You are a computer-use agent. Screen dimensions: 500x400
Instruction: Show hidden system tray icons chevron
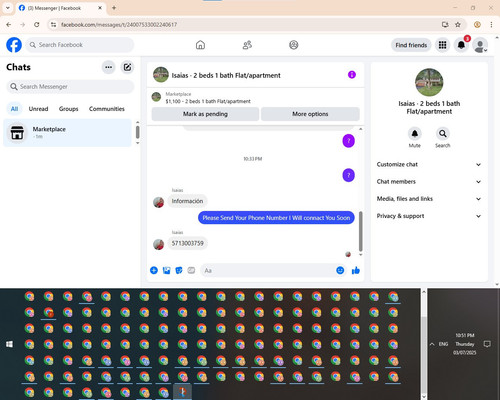pyautogui.click(x=432, y=344)
